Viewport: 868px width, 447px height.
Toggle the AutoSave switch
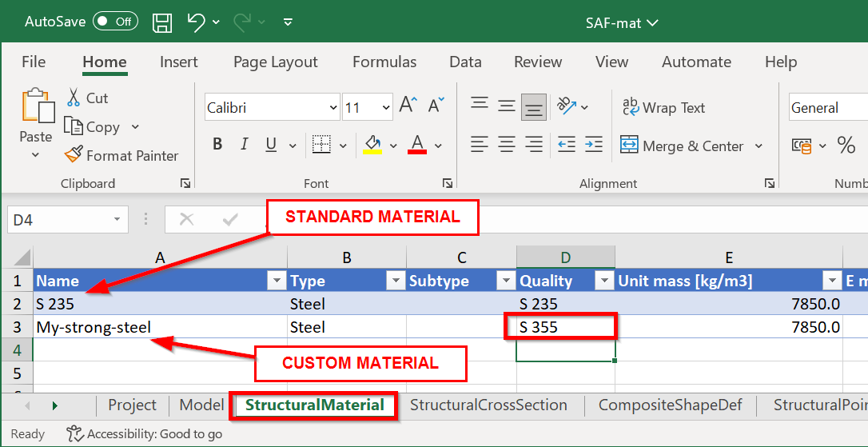tap(115, 22)
